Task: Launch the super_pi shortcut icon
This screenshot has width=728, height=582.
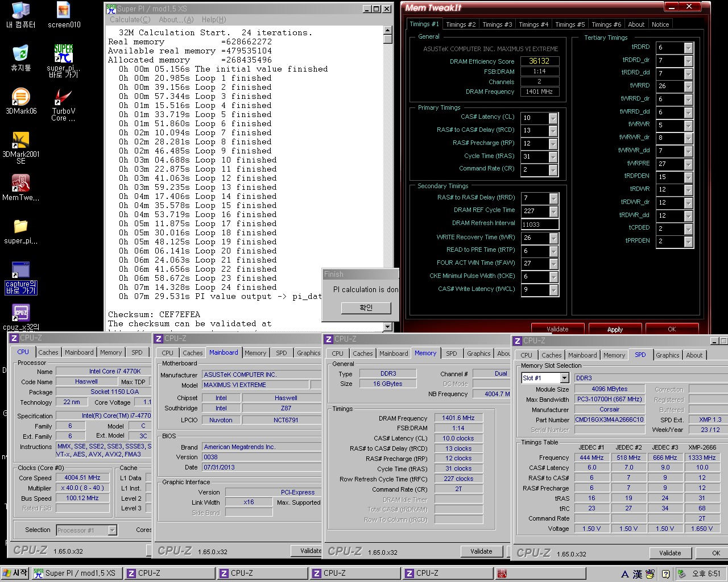Action: click(x=64, y=61)
